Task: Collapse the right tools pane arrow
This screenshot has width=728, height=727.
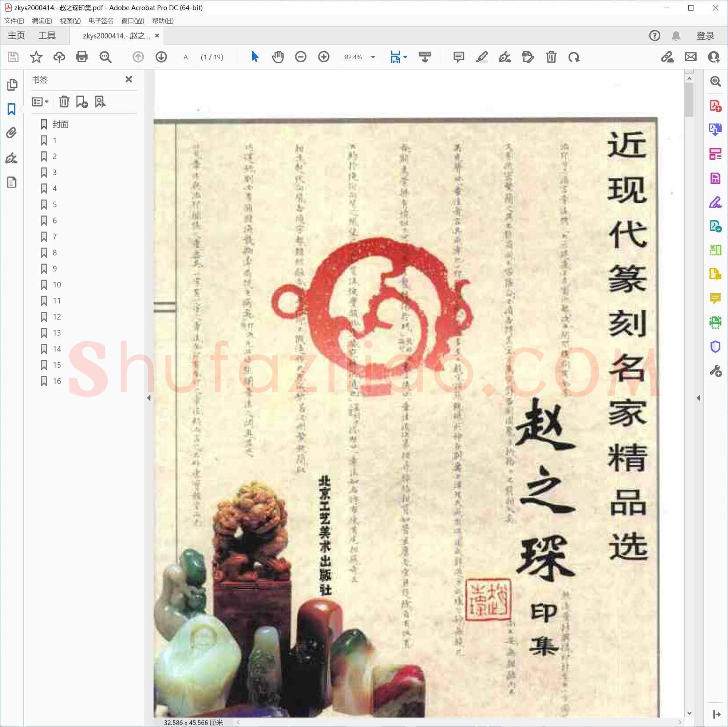Action: [698, 398]
